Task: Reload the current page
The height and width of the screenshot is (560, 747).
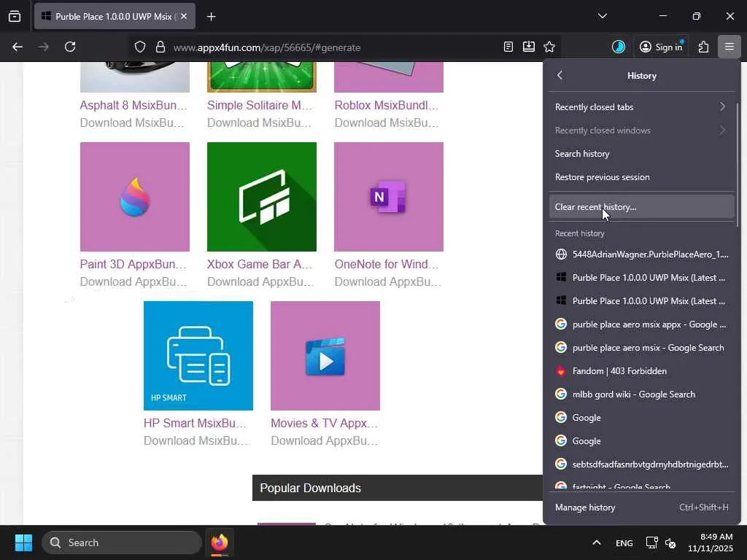Action: point(70,47)
